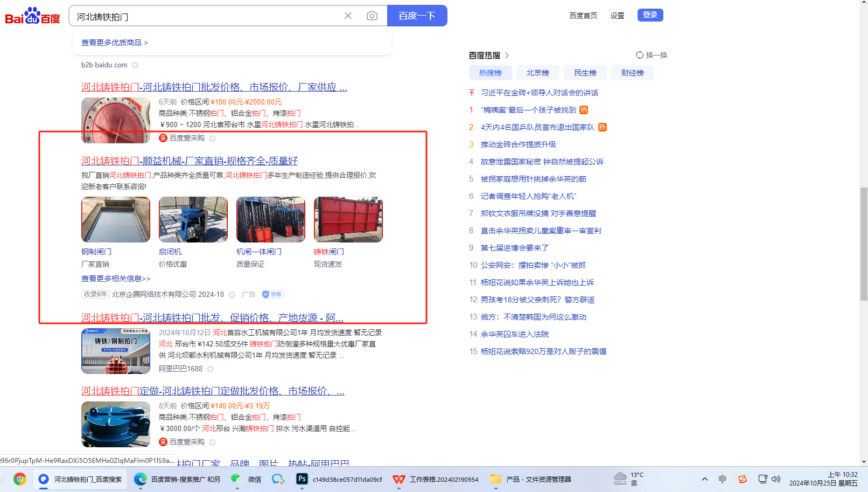868x492 pixels.
Task: Open the 机闸一体闸门 product thumbnail
Action: pyautogui.click(x=271, y=219)
